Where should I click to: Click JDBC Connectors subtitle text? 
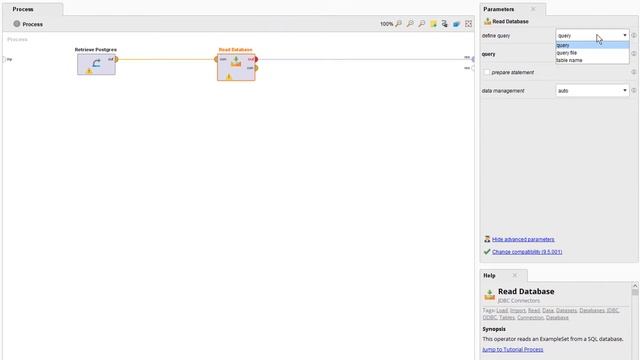519,300
